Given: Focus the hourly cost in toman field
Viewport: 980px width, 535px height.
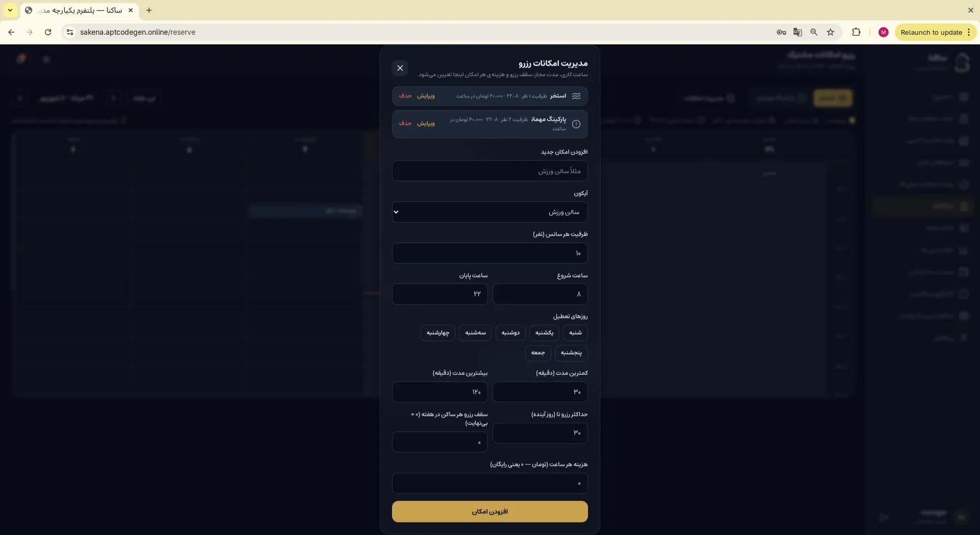Looking at the screenshot, I should (490, 483).
